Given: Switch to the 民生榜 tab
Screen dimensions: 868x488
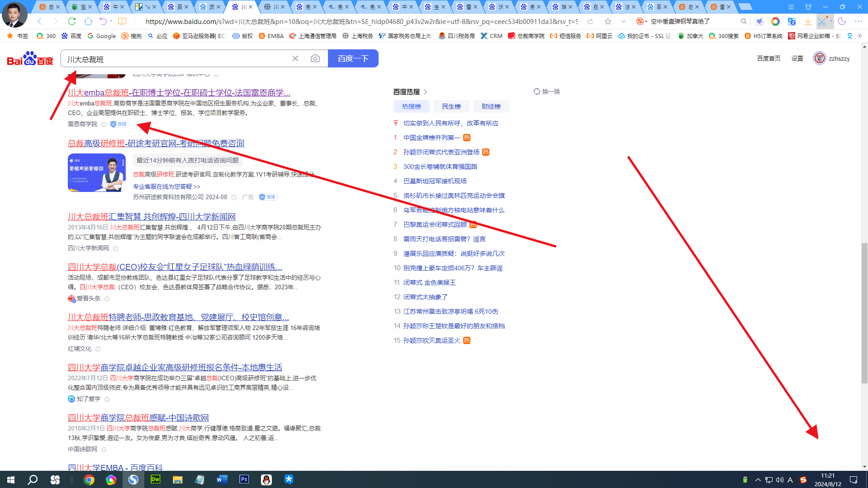Looking at the screenshot, I should tap(451, 106).
